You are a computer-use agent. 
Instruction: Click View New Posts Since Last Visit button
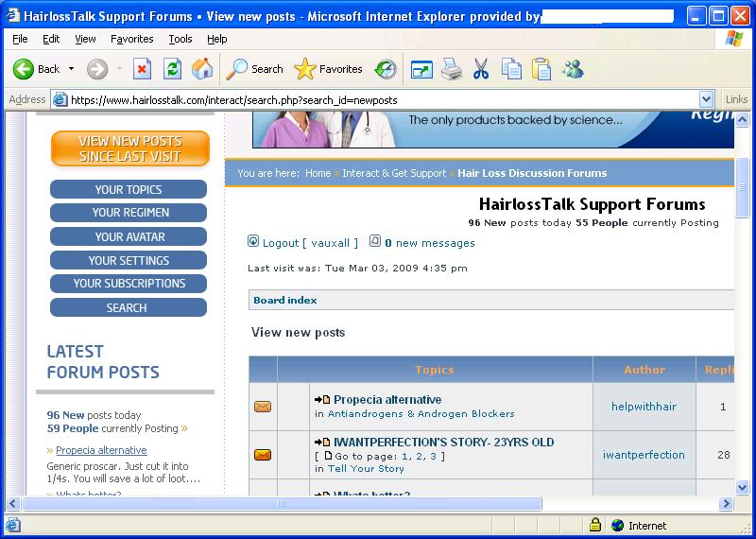pos(129,148)
